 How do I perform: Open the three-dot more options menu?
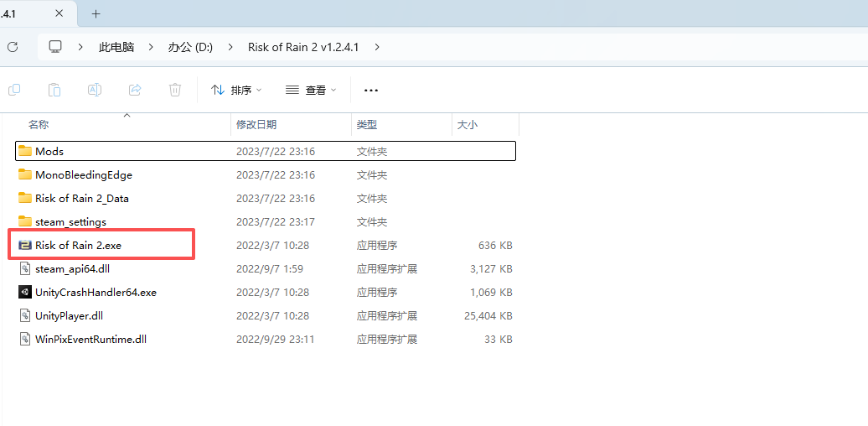[x=371, y=90]
